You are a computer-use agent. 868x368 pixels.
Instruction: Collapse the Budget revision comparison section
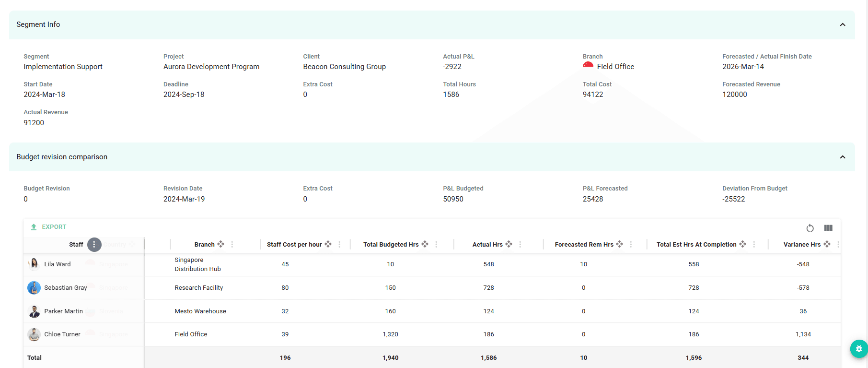(x=842, y=157)
